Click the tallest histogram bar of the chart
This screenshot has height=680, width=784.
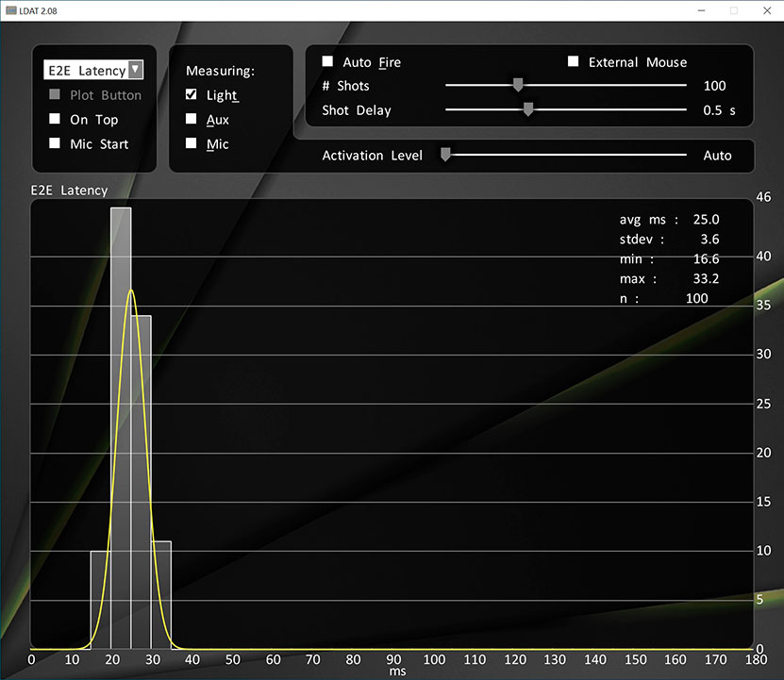click(121, 428)
